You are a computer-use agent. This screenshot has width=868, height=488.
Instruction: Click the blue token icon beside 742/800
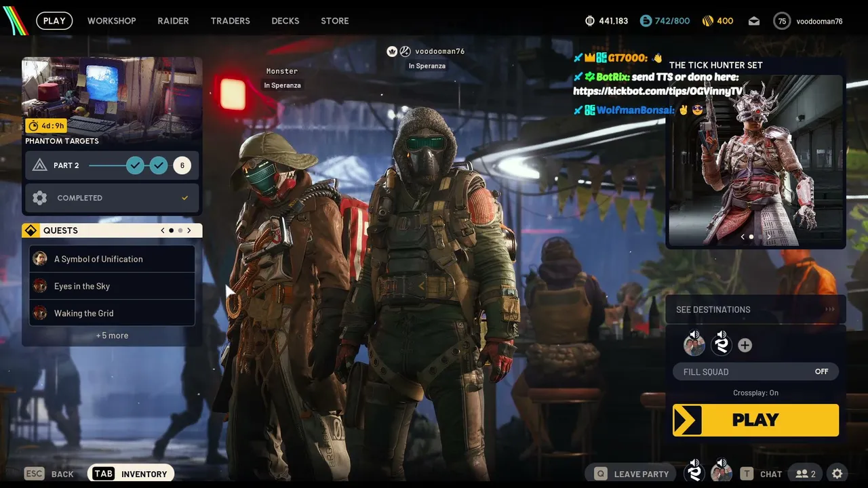tap(646, 21)
